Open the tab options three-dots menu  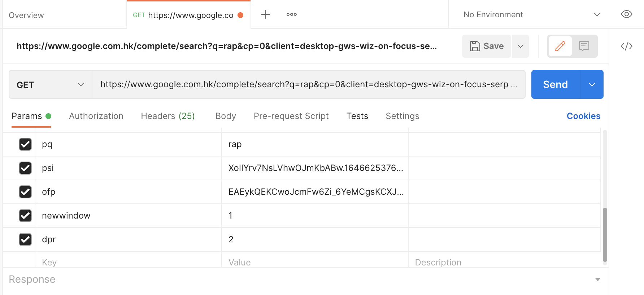(x=292, y=14)
